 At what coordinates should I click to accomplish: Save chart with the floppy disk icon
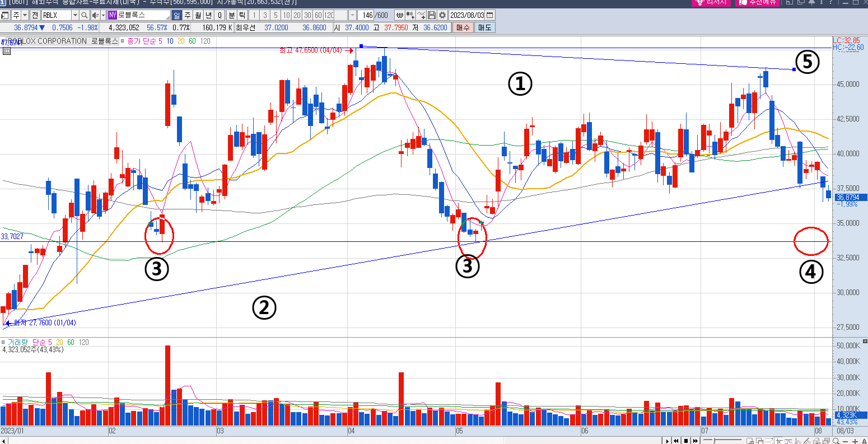coord(432,15)
